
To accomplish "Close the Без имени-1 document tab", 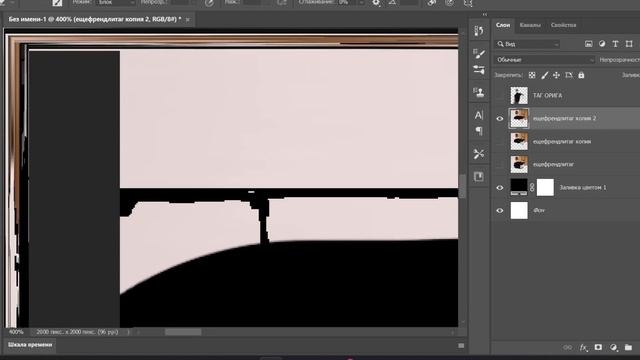I will click(187, 20).
